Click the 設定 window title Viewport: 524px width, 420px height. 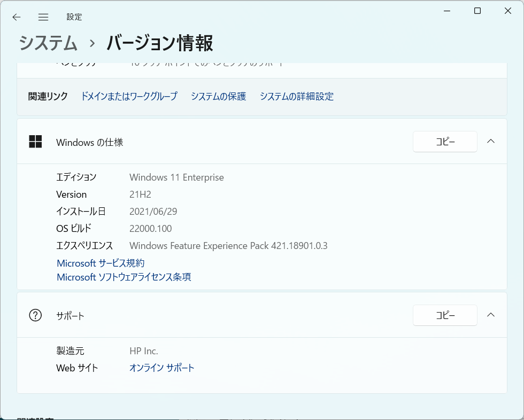pos(74,17)
